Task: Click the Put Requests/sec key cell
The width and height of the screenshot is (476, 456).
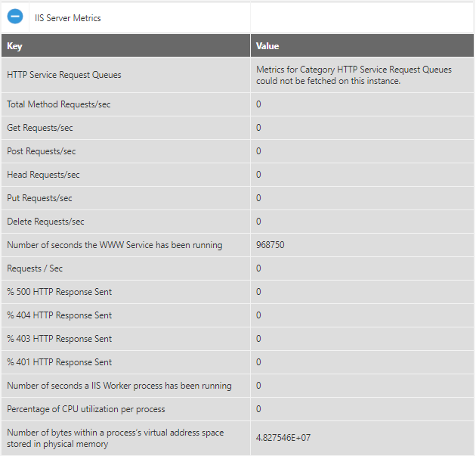Action: 40,198
